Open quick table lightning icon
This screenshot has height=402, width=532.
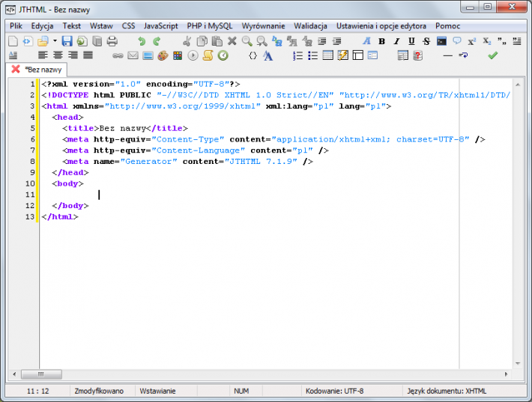342,55
